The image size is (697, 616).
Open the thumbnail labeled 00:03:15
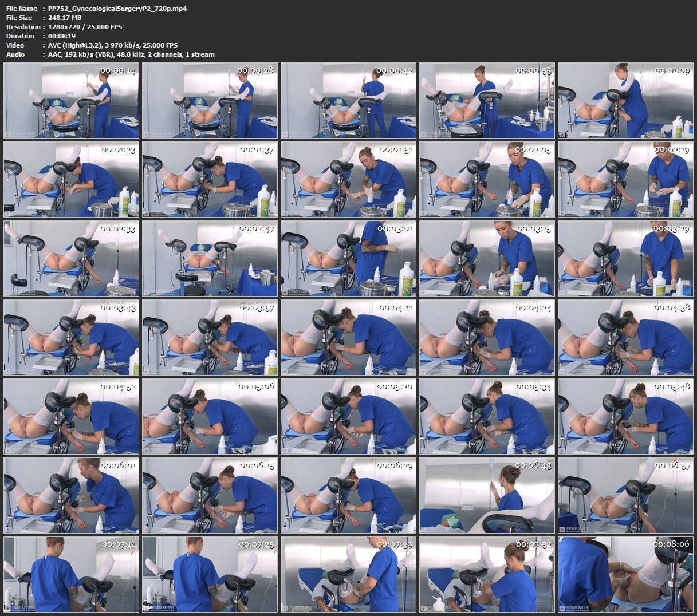tap(487, 259)
